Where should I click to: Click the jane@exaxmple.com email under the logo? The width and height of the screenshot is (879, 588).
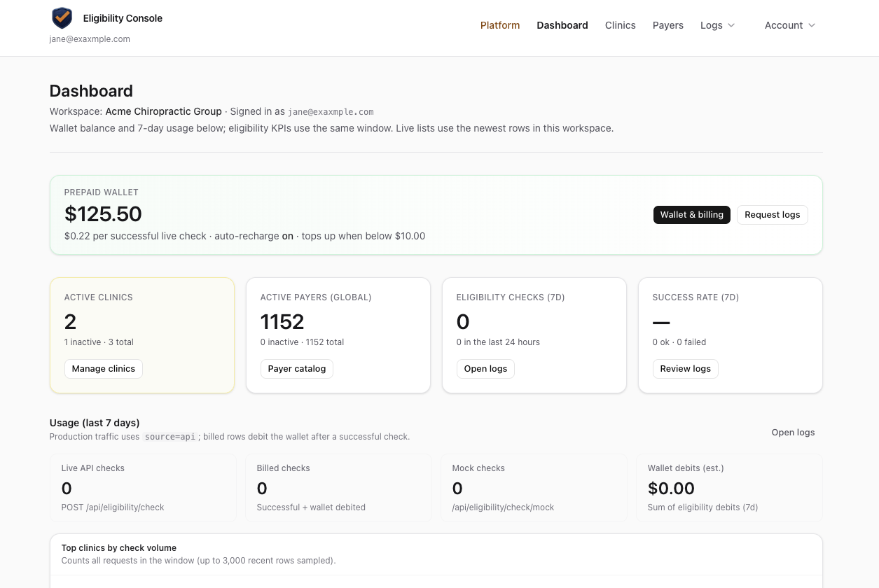tap(90, 39)
